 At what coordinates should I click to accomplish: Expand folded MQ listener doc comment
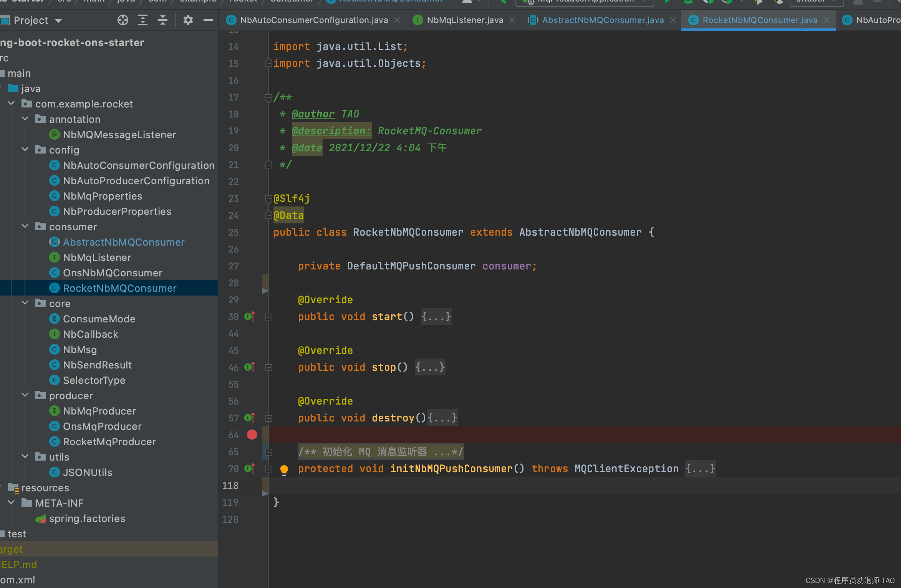381,452
